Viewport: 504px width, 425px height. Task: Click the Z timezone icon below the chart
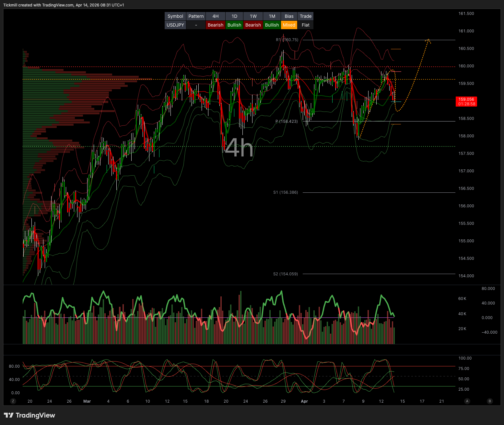pyautogui.click(x=13, y=401)
